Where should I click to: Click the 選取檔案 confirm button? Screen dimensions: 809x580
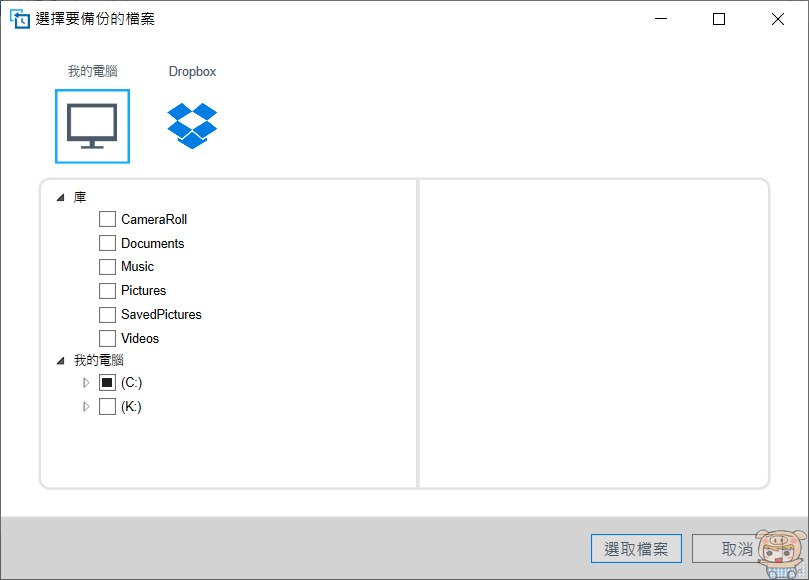tap(636, 548)
